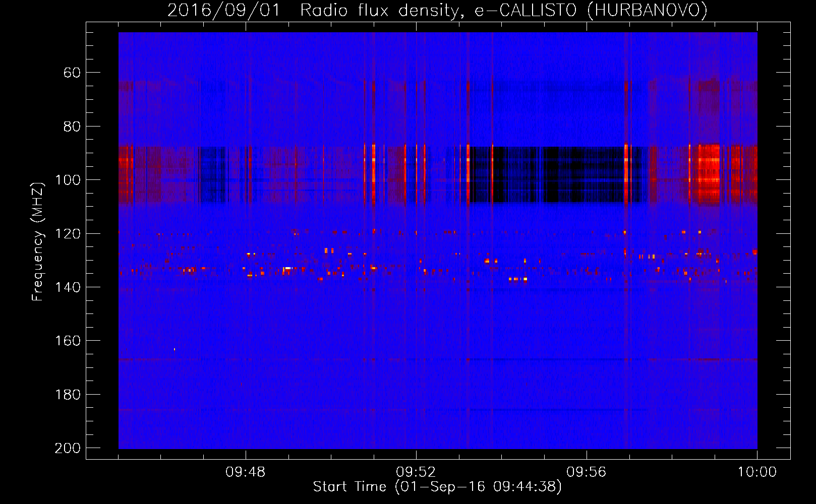This screenshot has height=504, width=816.
Task: Click the date 2016/09/01 in the title
Action: pos(223,10)
